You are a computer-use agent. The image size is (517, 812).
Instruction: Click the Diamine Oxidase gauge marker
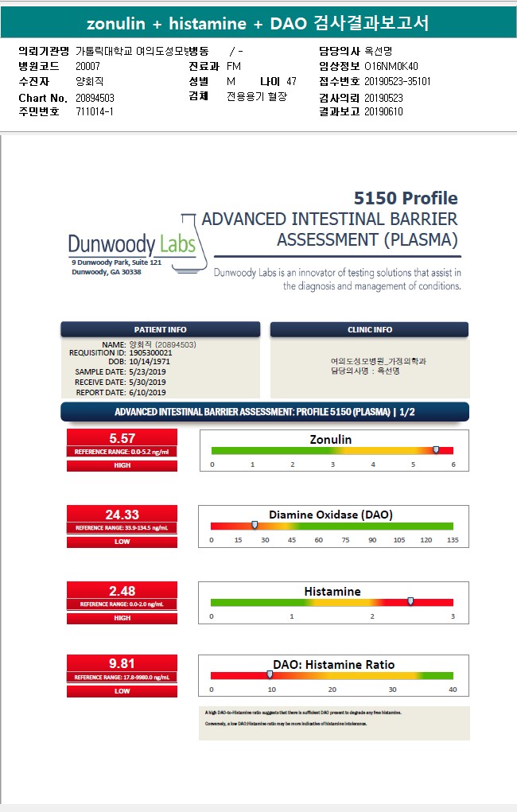(x=255, y=525)
